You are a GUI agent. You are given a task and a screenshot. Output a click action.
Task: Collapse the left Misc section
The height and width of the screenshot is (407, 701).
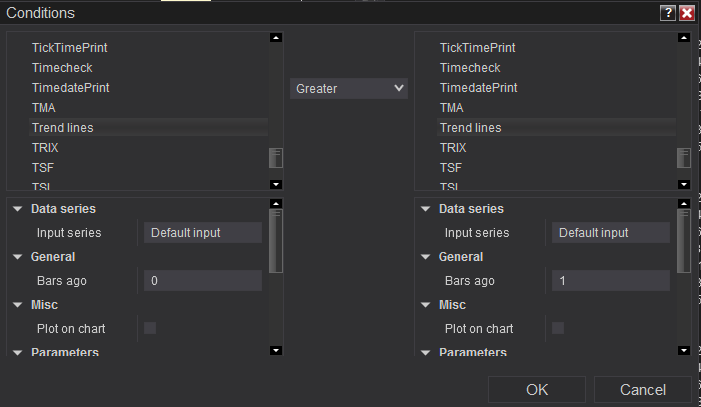point(18,305)
